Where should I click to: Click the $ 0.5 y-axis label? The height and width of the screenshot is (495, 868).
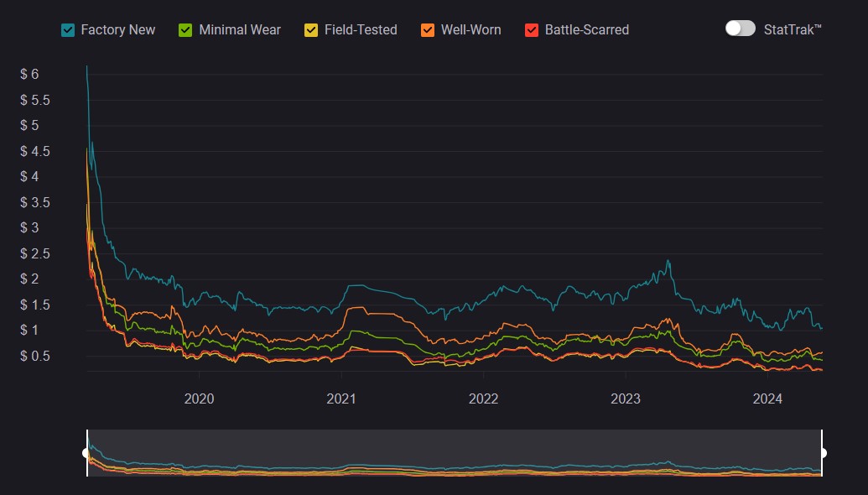coord(35,357)
